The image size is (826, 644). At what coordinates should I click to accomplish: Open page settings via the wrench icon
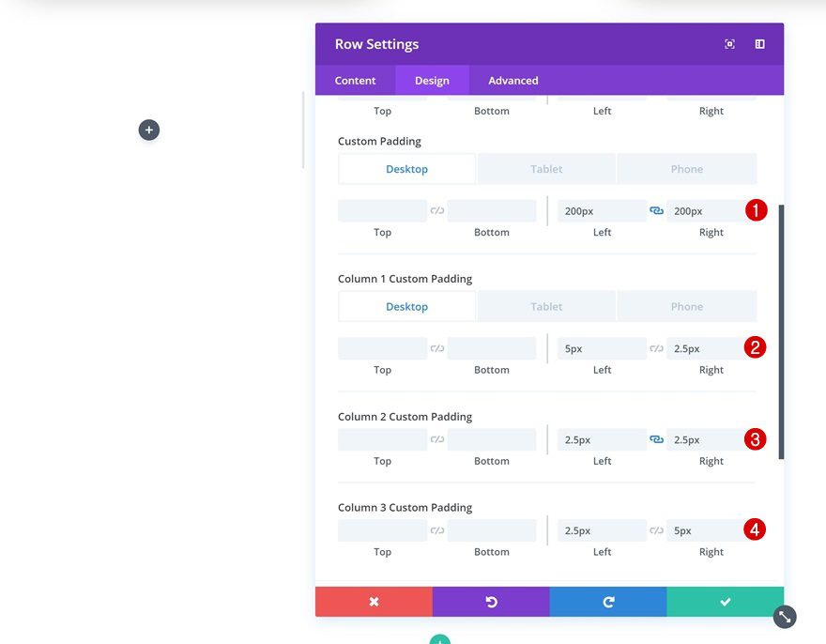tap(784, 617)
